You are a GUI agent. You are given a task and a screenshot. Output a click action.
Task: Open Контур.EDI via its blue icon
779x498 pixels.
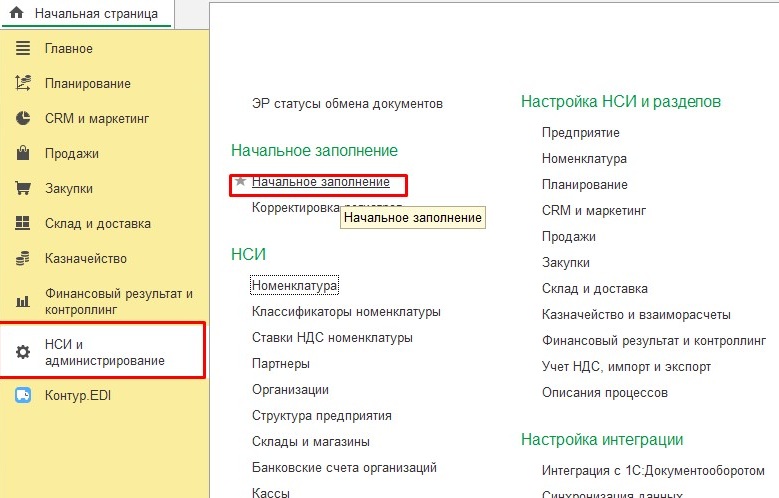(x=24, y=396)
